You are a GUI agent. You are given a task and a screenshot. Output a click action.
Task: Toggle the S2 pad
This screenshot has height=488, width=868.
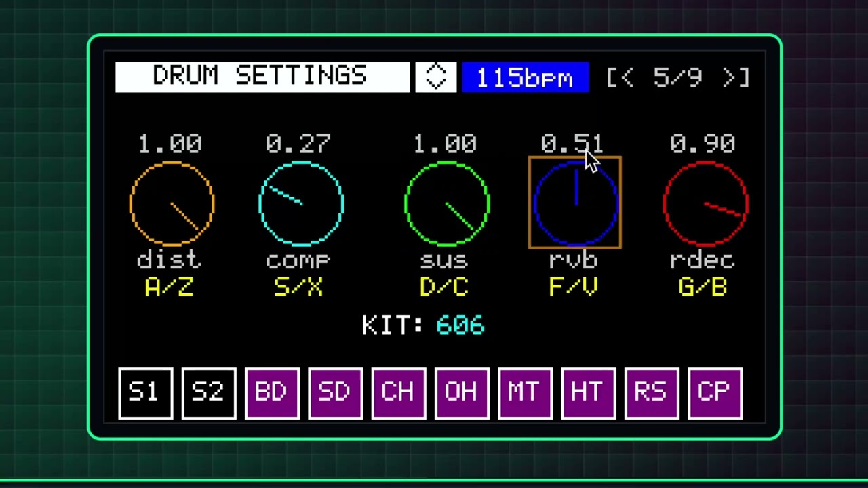coord(209,393)
